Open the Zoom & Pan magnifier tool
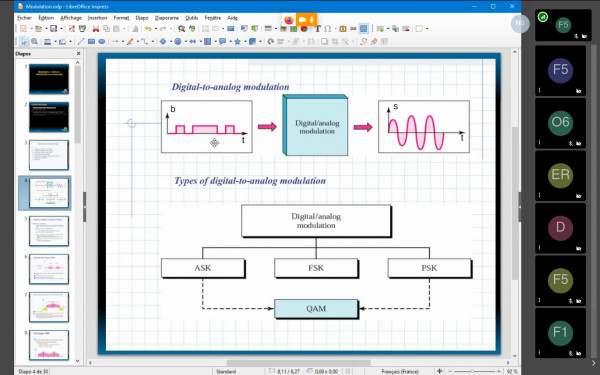Viewport: 600px width, 375px height. click(x=34, y=42)
